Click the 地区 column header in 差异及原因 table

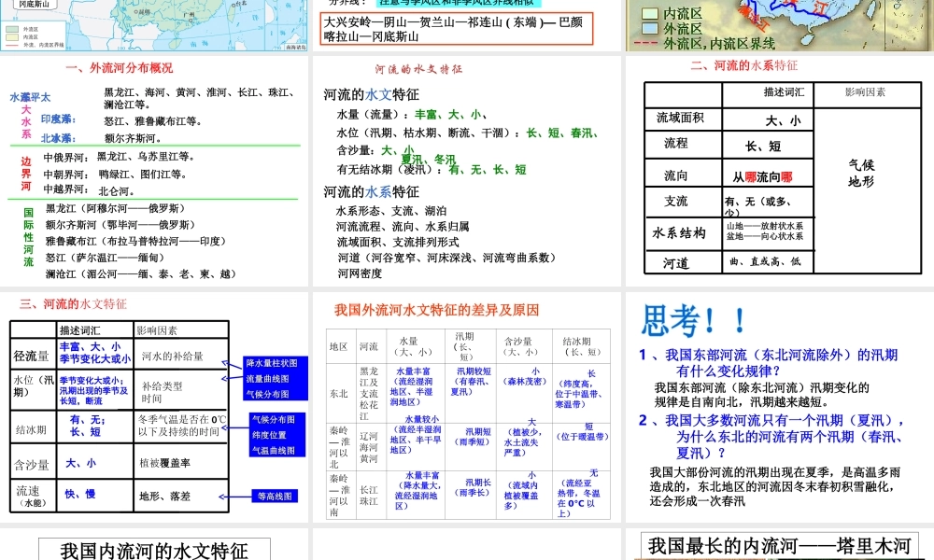coord(339,346)
